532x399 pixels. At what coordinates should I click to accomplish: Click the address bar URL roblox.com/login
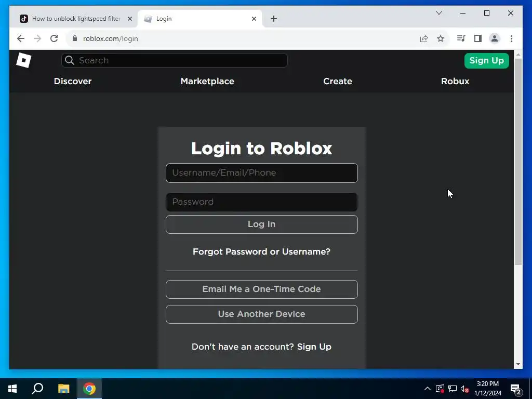point(111,38)
